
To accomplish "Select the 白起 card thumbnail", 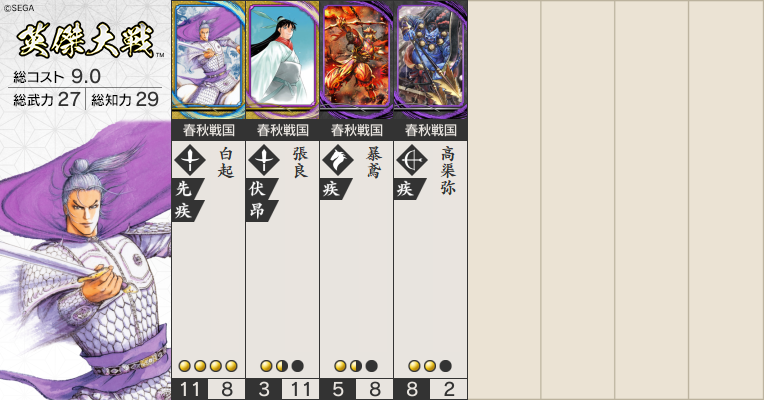I will [x=209, y=59].
